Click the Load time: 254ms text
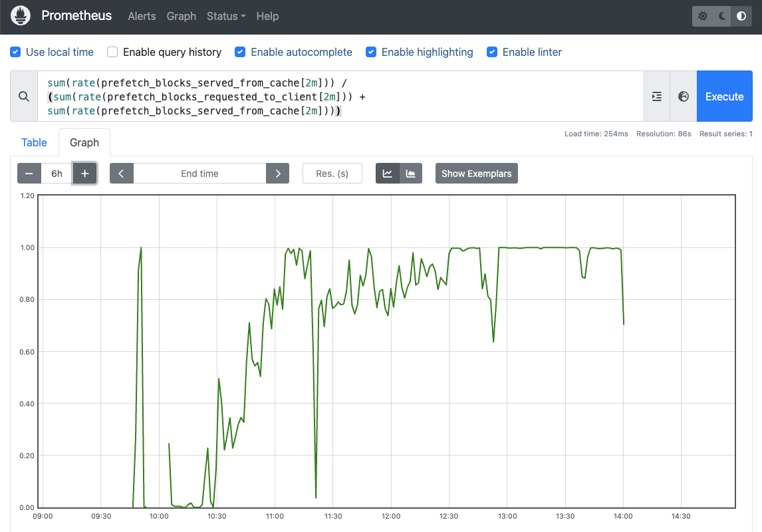Image resolution: width=762 pixels, height=532 pixels. pyautogui.click(x=596, y=134)
